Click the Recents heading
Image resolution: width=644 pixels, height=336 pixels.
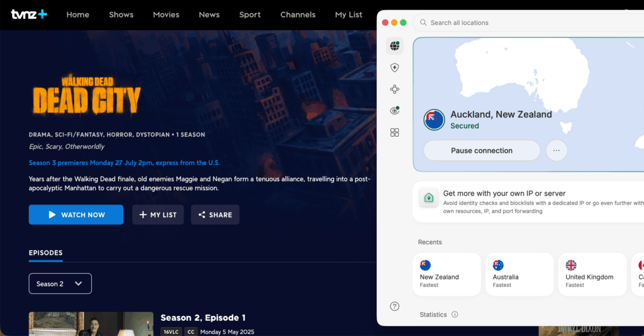430,242
